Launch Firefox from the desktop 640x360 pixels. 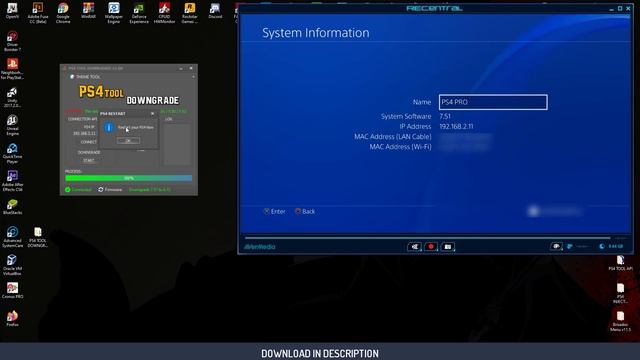[12, 318]
